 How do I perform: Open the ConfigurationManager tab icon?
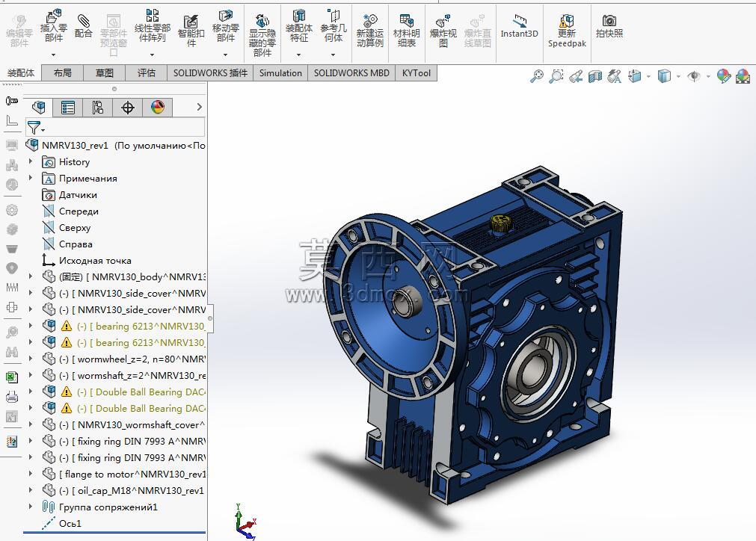click(x=98, y=108)
